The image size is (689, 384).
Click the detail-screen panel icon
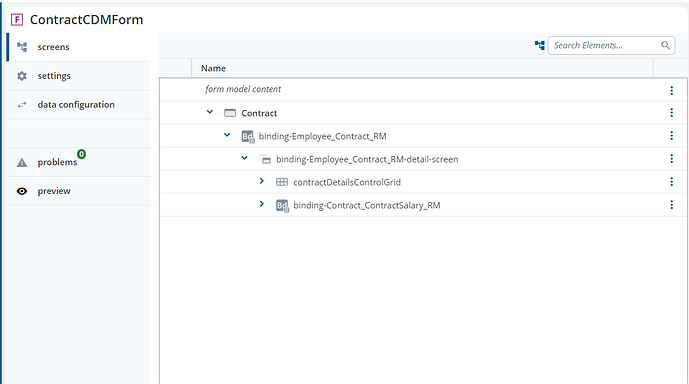point(265,159)
